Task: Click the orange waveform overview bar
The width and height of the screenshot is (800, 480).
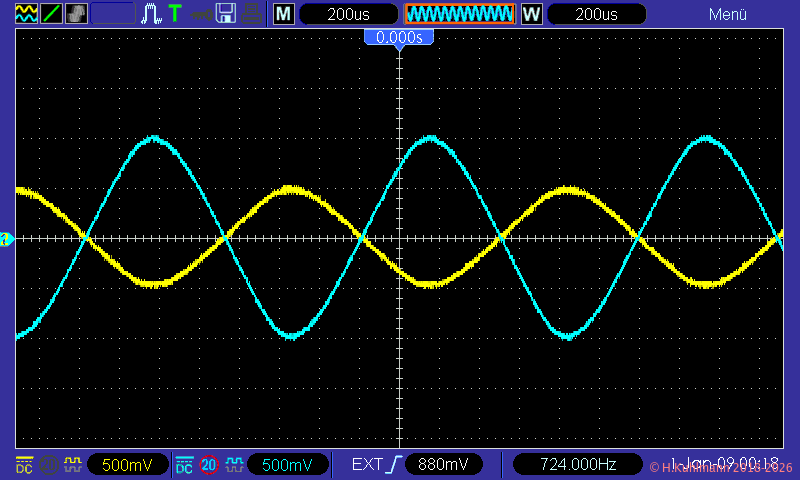Action: pos(459,14)
